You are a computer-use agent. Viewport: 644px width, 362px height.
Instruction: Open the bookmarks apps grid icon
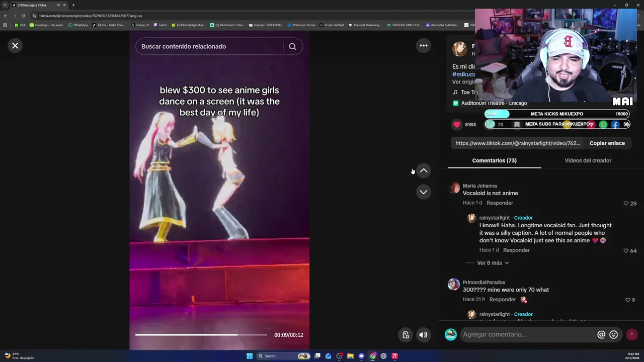(5, 25)
